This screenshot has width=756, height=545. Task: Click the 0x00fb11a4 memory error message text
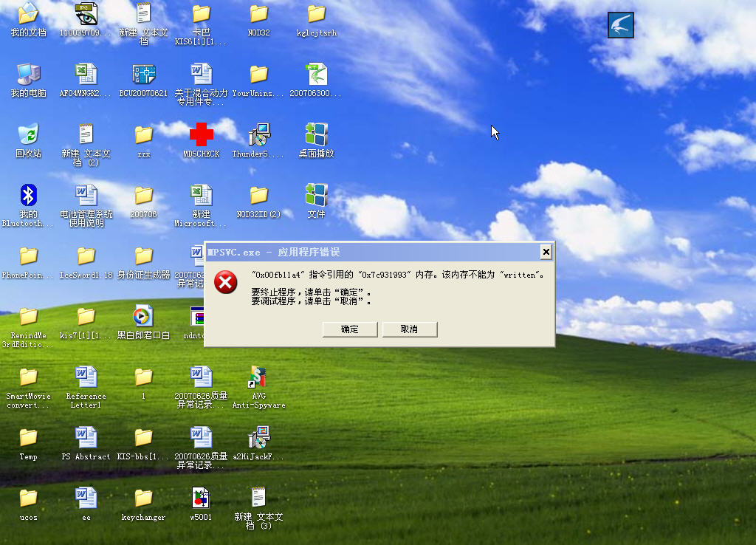click(x=398, y=275)
